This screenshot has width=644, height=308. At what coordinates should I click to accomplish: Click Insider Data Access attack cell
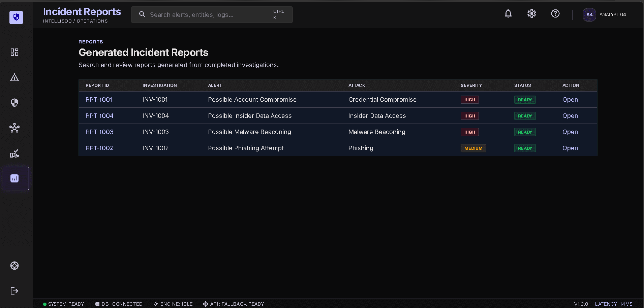coord(377,116)
